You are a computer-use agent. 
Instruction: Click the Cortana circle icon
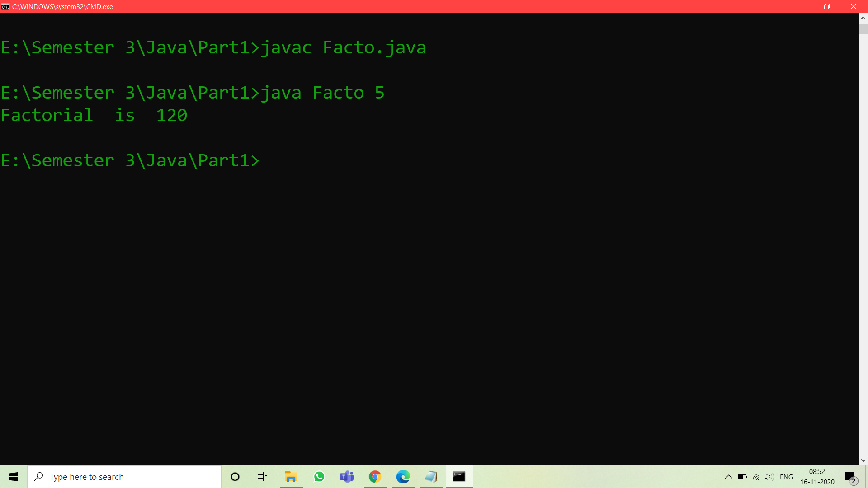(x=235, y=477)
